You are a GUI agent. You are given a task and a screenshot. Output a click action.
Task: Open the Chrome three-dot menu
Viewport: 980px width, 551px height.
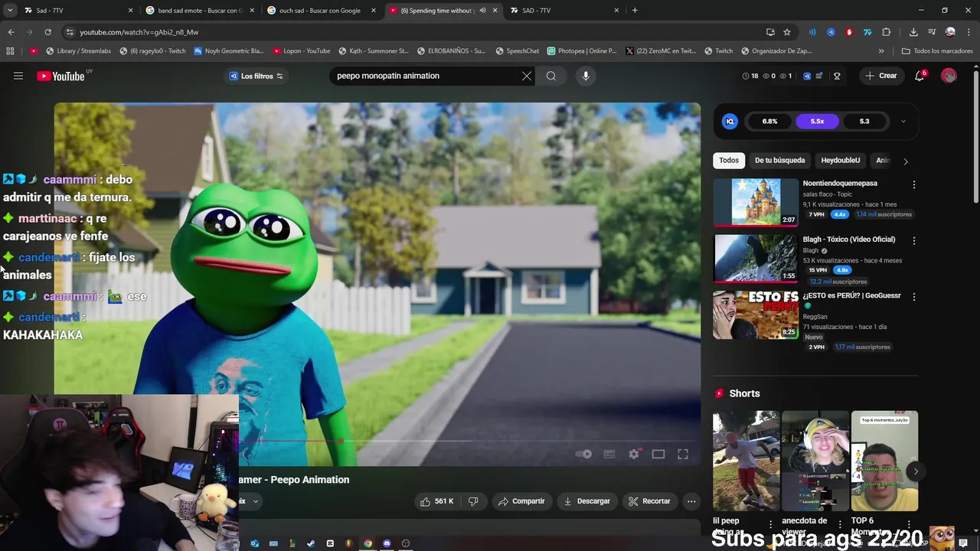(969, 32)
